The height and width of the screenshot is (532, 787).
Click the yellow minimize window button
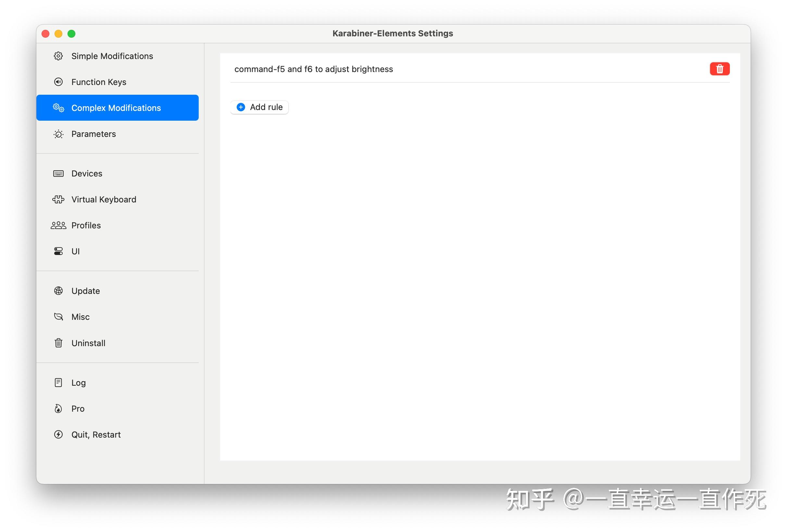tap(58, 34)
